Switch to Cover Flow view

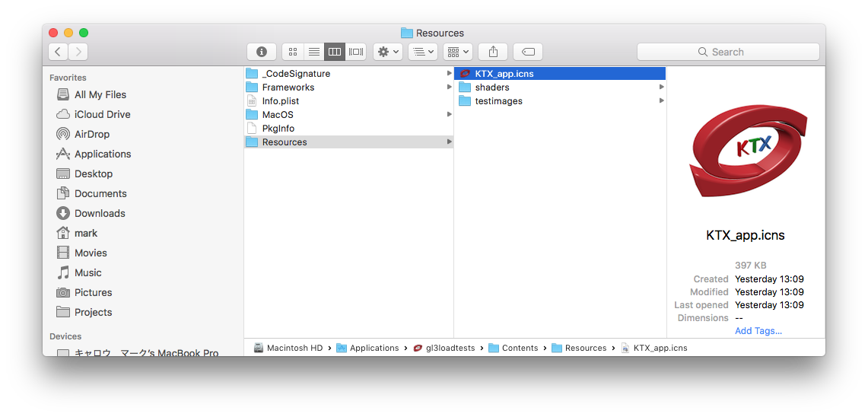point(356,52)
